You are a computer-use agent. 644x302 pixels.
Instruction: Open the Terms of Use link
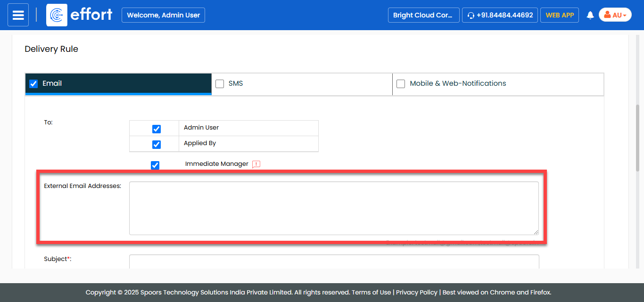[372, 292]
